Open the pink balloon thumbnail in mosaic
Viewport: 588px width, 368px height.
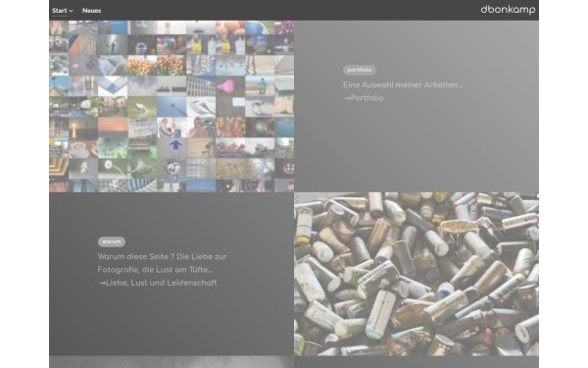coord(230,86)
